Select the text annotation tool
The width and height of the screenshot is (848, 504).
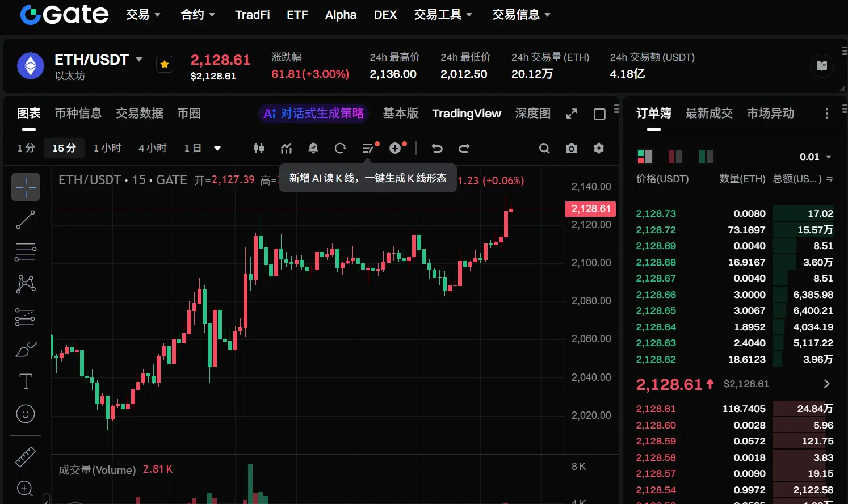[x=26, y=381]
